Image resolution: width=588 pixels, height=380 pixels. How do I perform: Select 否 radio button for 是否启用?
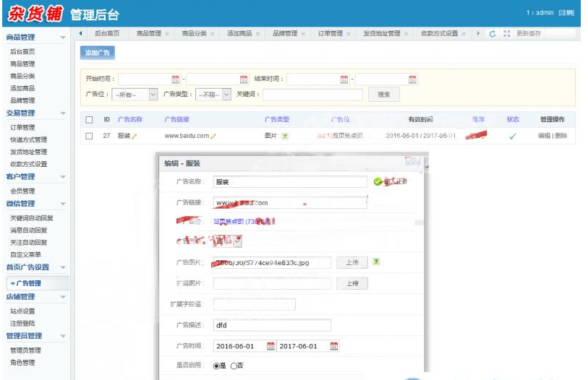tap(234, 366)
